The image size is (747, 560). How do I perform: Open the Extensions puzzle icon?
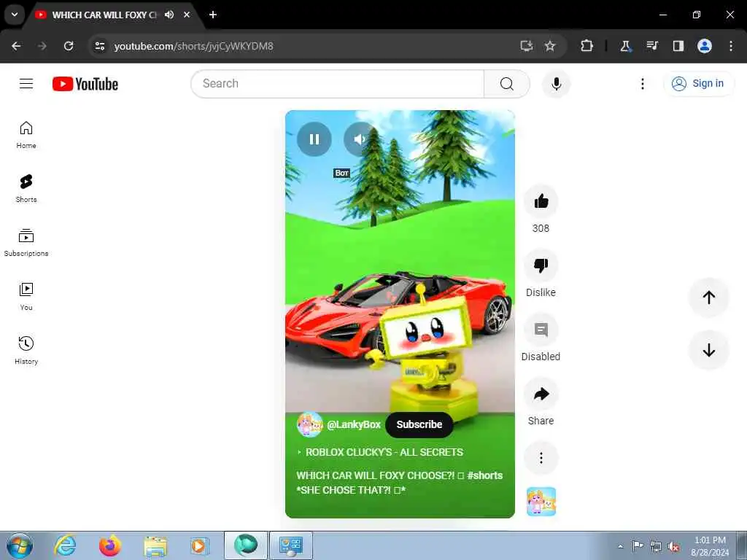click(587, 46)
